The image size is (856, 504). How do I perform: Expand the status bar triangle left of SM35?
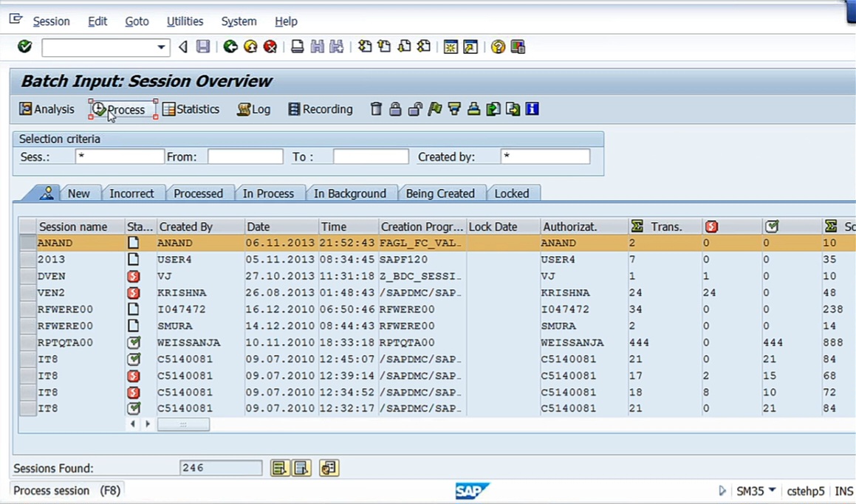click(x=722, y=491)
